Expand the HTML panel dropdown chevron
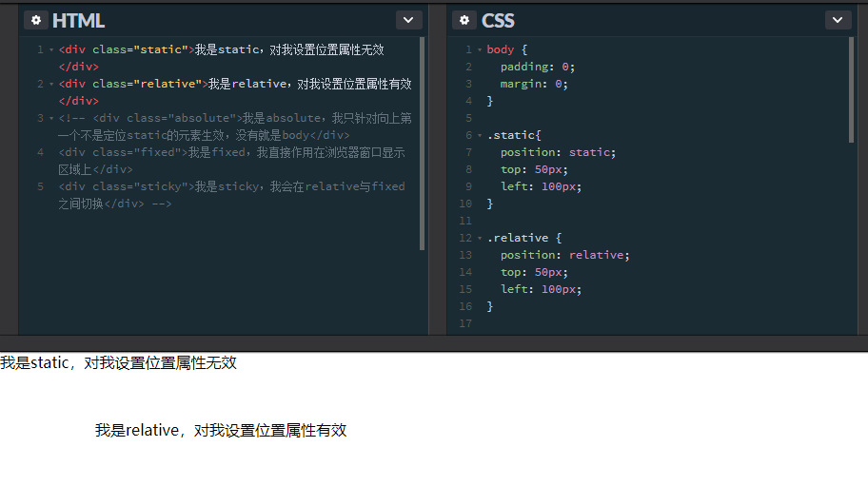This screenshot has height=486, width=868. pyautogui.click(x=408, y=21)
